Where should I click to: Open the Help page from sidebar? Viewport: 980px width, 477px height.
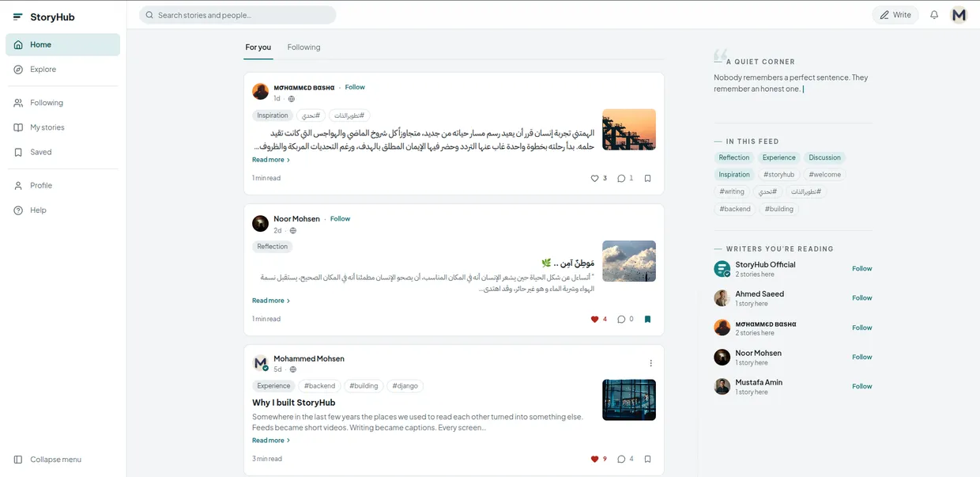coord(62,210)
